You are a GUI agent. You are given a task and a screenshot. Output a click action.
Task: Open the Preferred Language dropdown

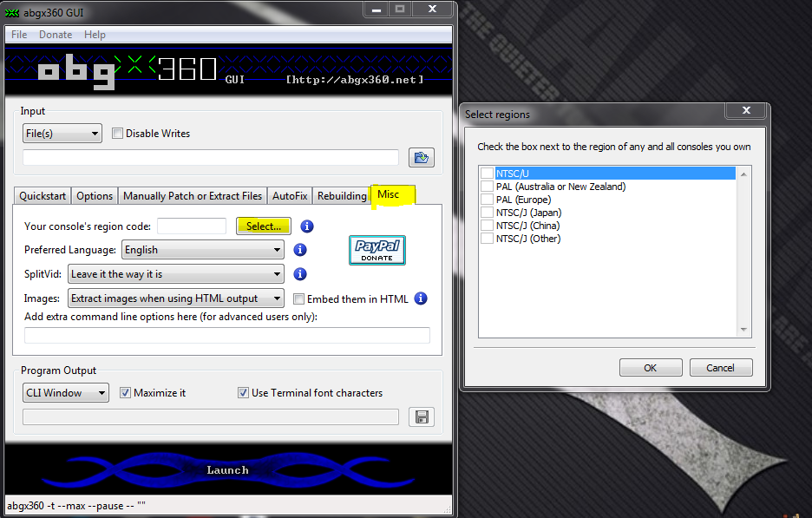pos(276,250)
